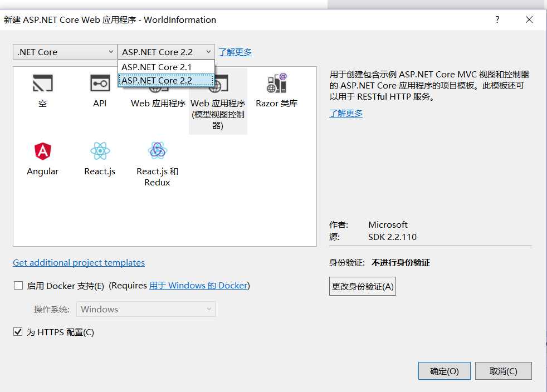Open 了解更多 link beside version dropdown
The image size is (547, 392).
coord(235,52)
